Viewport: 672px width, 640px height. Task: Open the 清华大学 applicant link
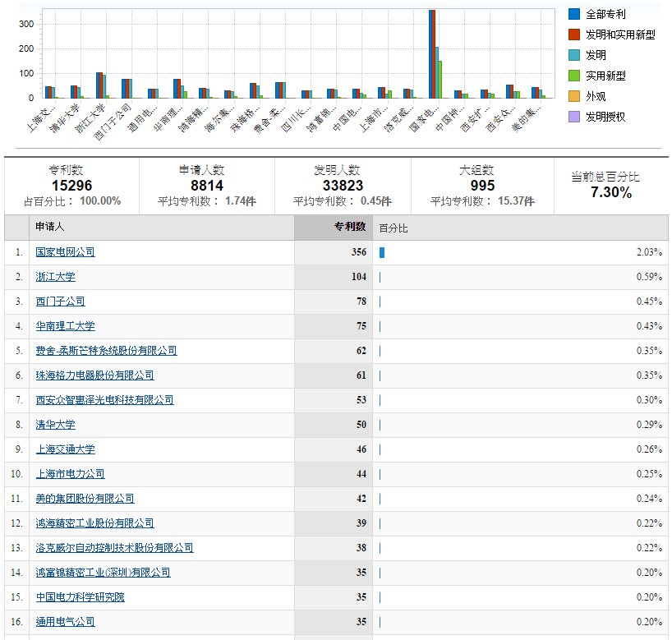pyautogui.click(x=55, y=425)
